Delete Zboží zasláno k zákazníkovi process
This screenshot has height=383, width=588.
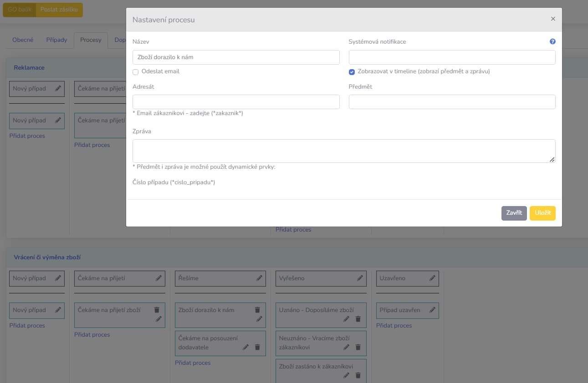358,375
